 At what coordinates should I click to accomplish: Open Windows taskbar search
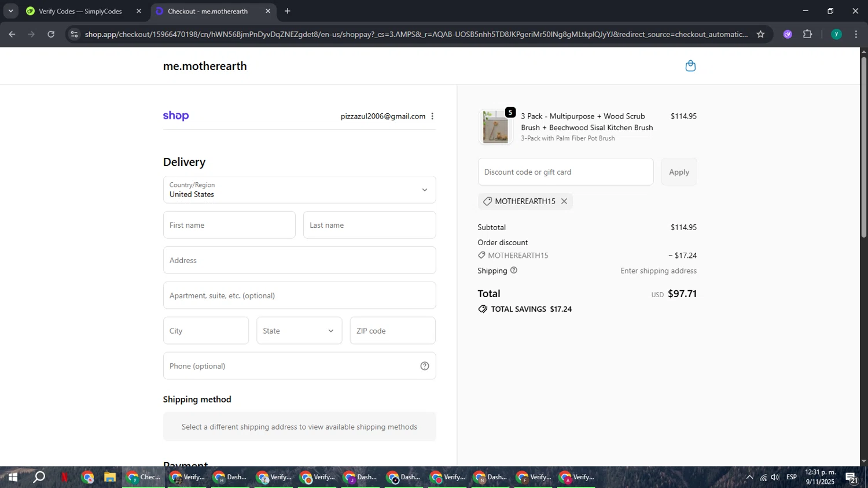39,478
